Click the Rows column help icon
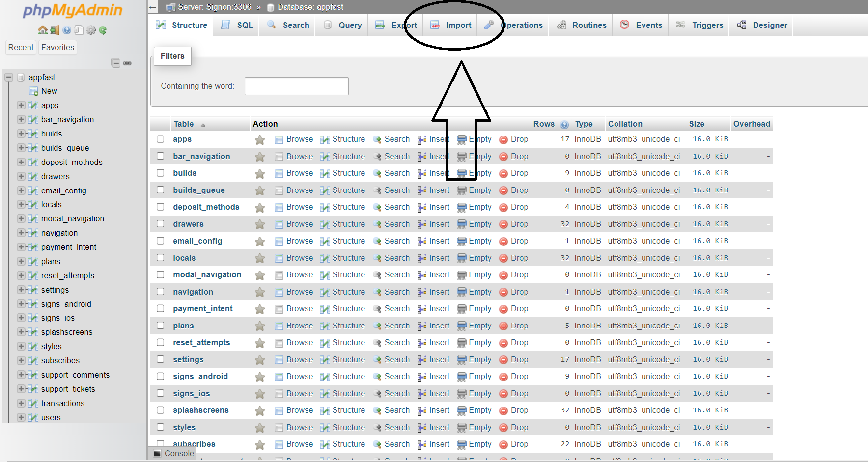 [x=564, y=125]
